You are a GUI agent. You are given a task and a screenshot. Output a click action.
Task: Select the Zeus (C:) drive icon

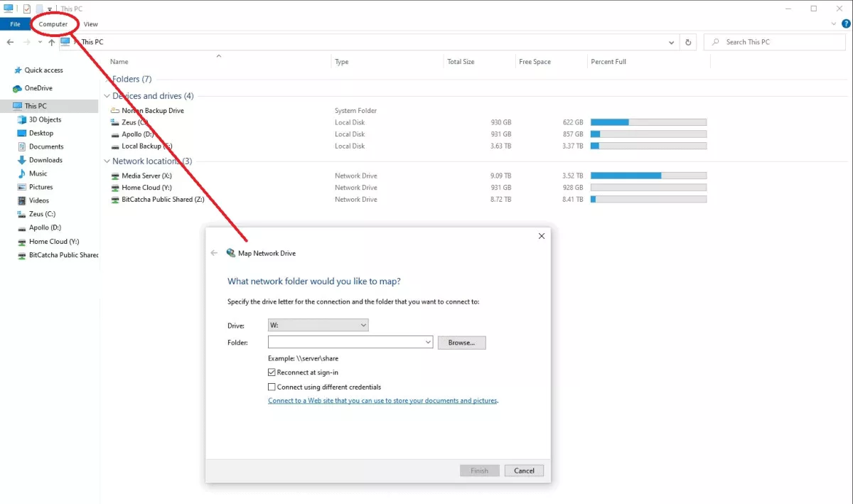(115, 123)
